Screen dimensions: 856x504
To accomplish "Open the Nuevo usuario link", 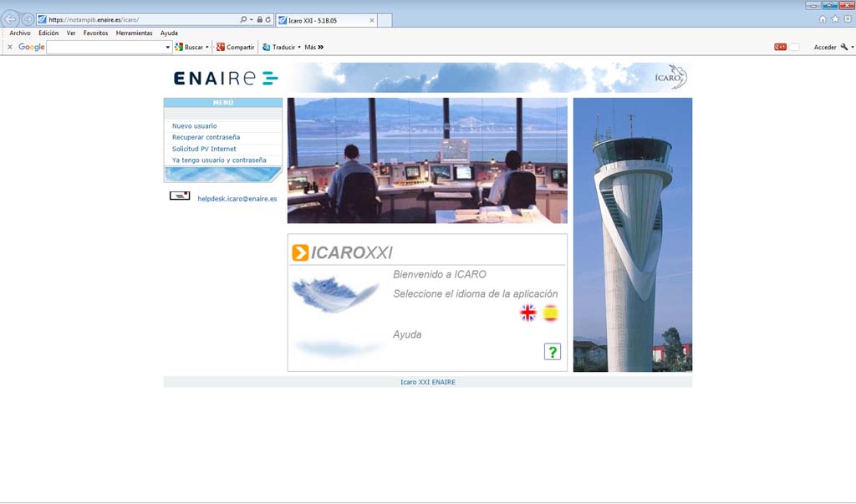I will point(194,125).
